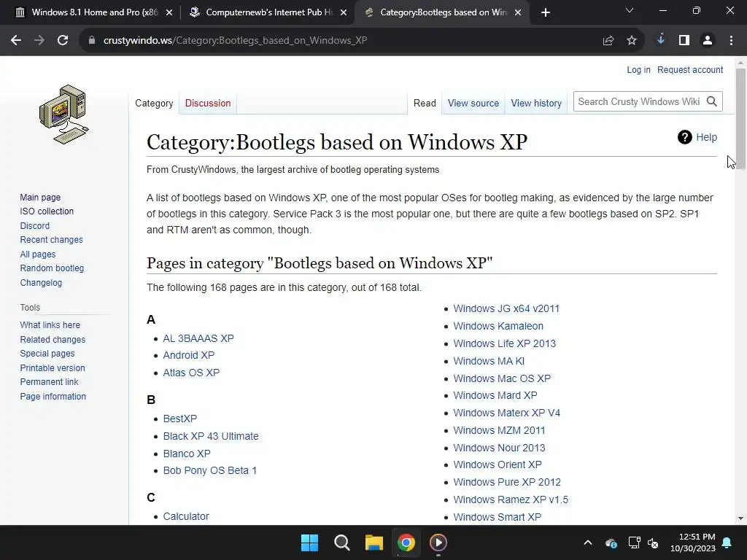Open the AL 3BAAAS XP page
The width and height of the screenshot is (747, 560).
(x=198, y=338)
